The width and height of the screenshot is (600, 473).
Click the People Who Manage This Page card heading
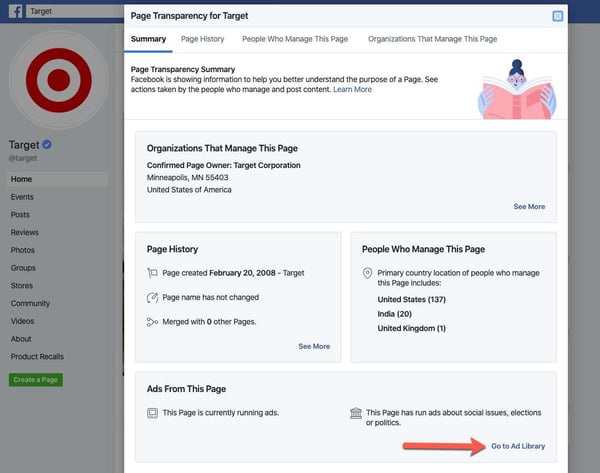click(x=424, y=250)
